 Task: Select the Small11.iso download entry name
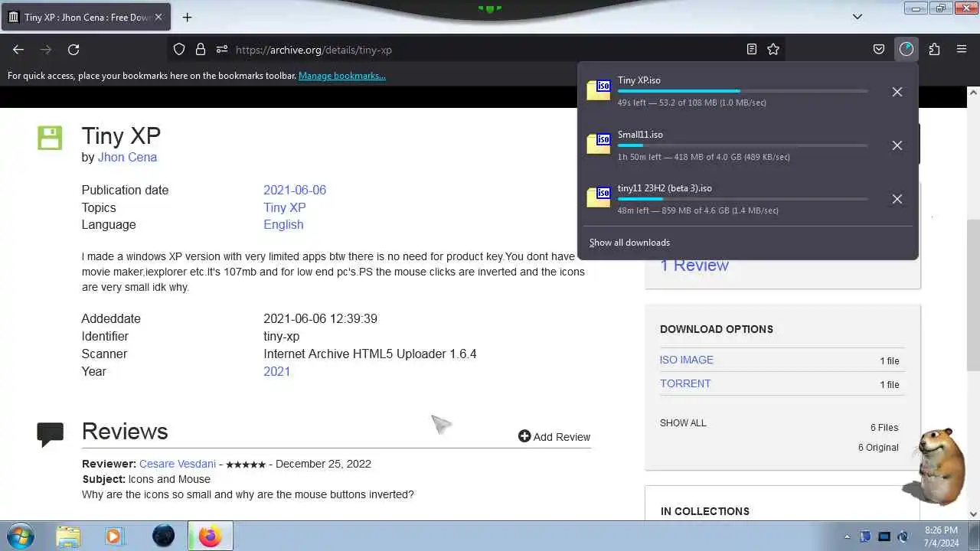tap(640, 135)
